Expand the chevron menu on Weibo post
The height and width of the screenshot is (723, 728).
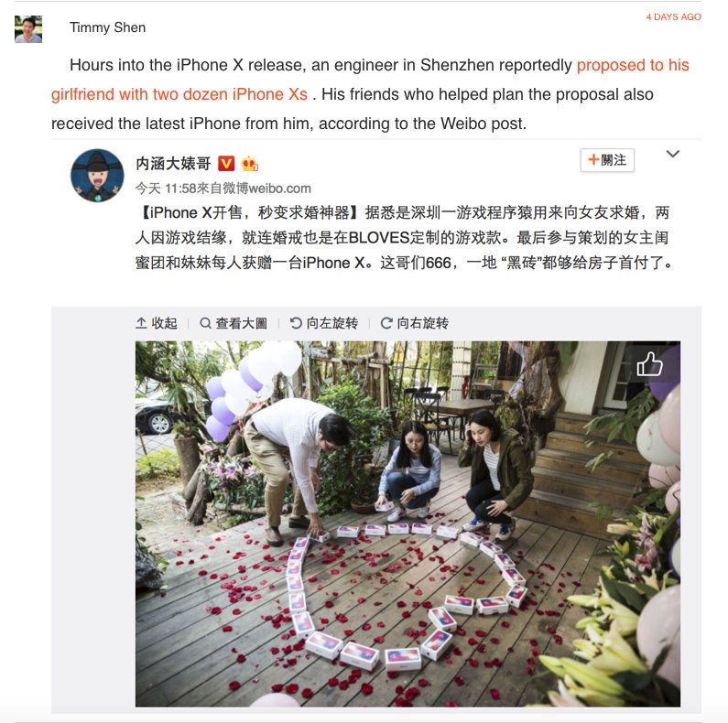pyautogui.click(x=673, y=154)
